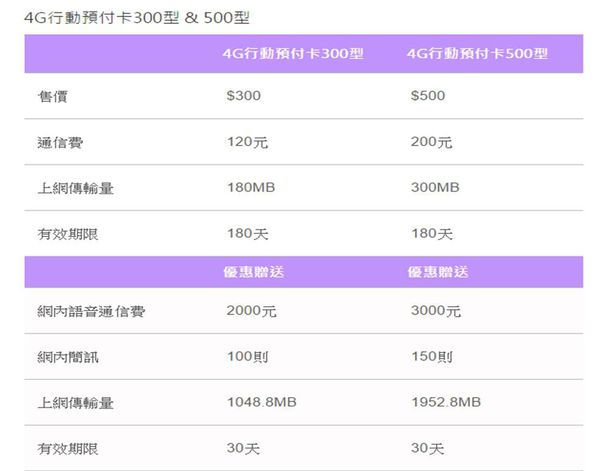Select the 200元 value
Viewport: 600px width, 471px height.
tap(431, 142)
